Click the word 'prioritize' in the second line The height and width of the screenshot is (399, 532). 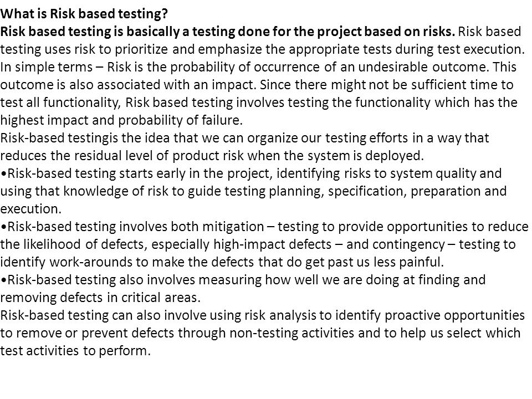(x=141, y=49)
